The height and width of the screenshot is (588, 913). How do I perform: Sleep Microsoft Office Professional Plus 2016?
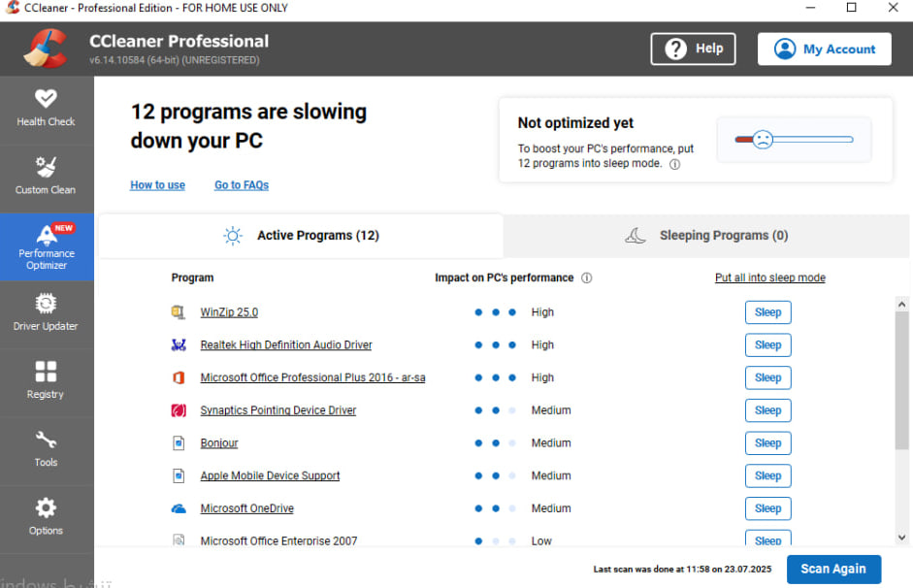[x=768, y=377]
